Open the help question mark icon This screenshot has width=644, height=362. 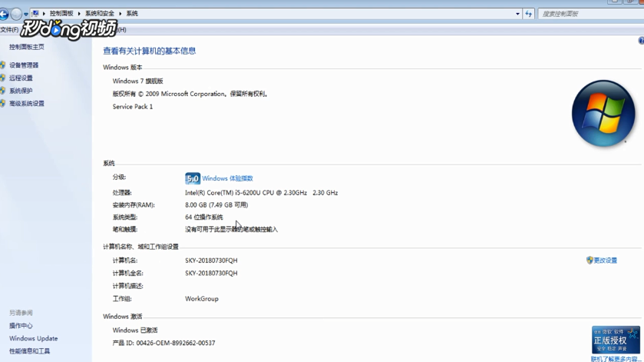pos(641,40)
